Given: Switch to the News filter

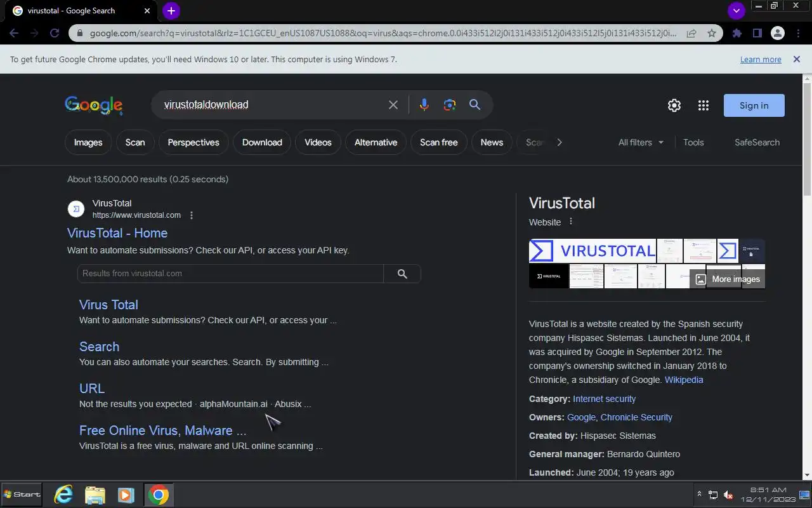Looking at the screenshot, I should point(492,142).
